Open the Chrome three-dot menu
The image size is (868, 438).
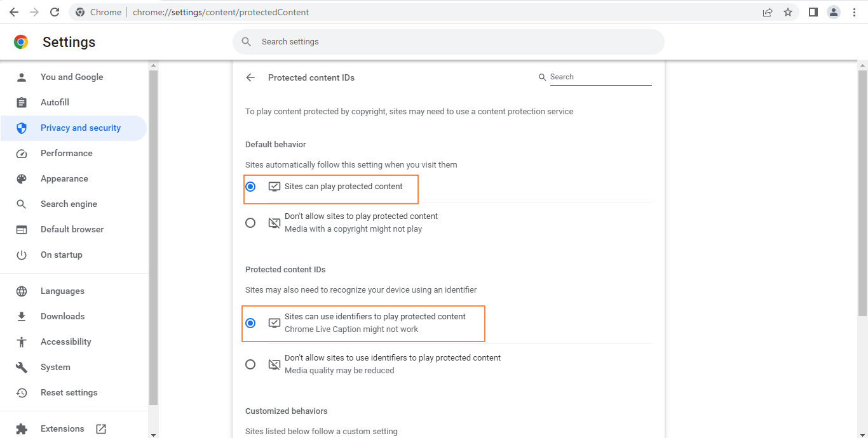click(854, 11)
